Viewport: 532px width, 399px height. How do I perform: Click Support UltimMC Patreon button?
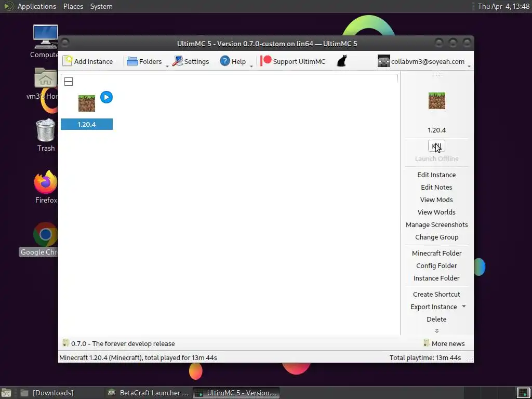(293, 61)
